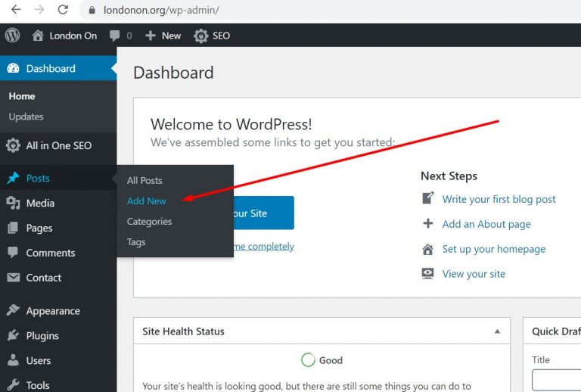
Task: Click the SEO label in admin bar
Action: coord(221,36)
